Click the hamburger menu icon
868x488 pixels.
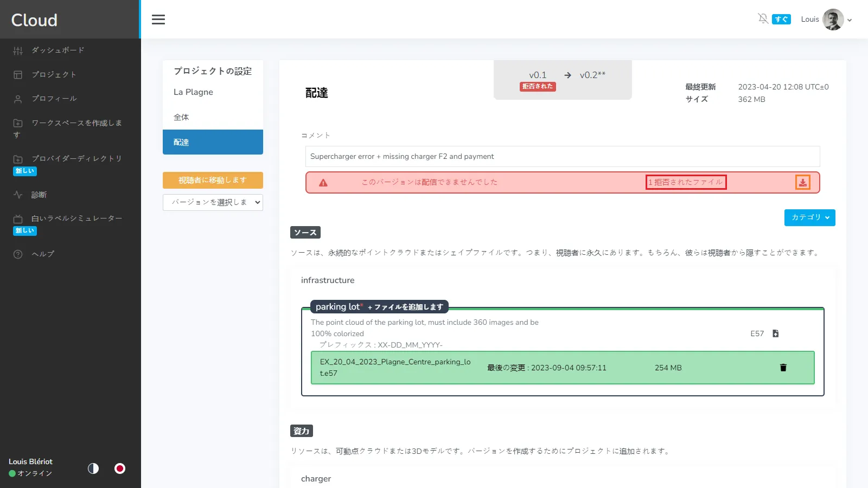click(158, 20)
